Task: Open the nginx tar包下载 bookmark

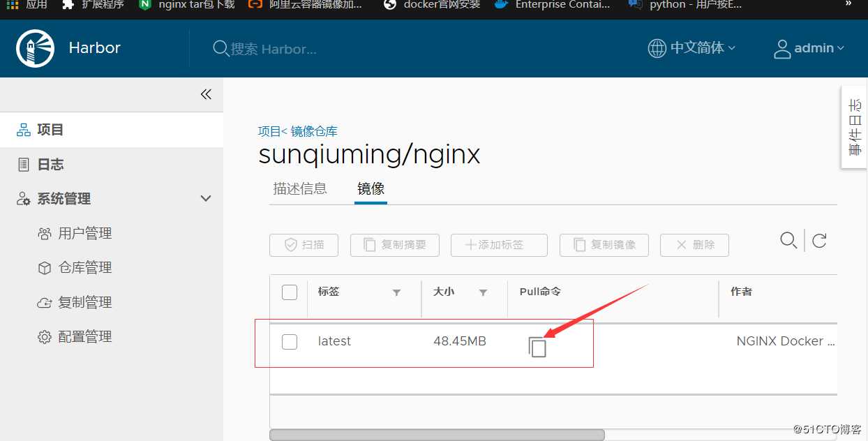Action: pos(186,5)
